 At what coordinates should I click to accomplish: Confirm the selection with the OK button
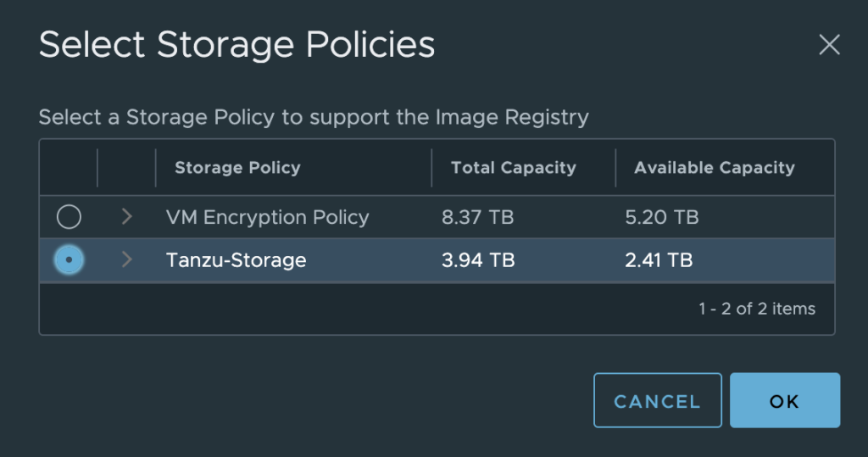[784, 400]
